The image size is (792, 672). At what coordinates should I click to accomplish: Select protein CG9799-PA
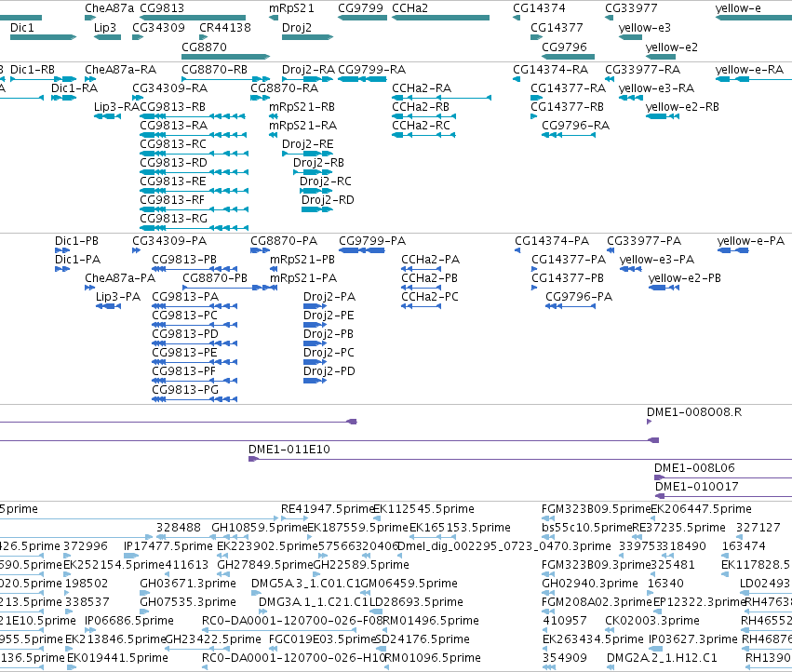[x=372, y=240]
